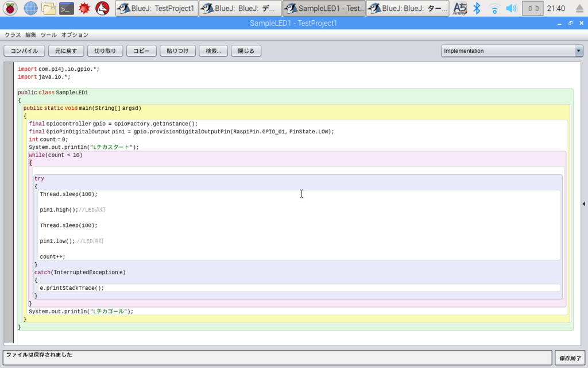Expand the side panel arrow at right edge
The height and width of the screenshot is (368, 588).
point(583,204)
